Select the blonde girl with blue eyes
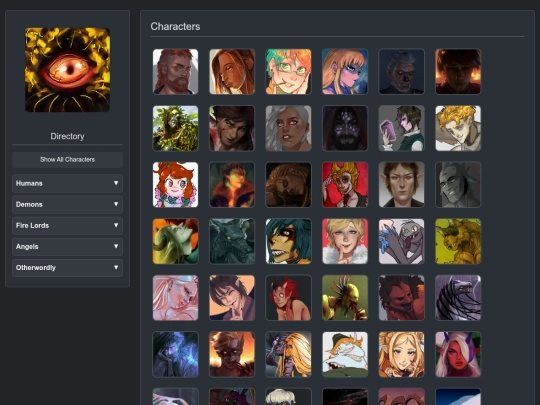This screenshot has height=405, width=540. pyautogui.click(x=345, y=72)
